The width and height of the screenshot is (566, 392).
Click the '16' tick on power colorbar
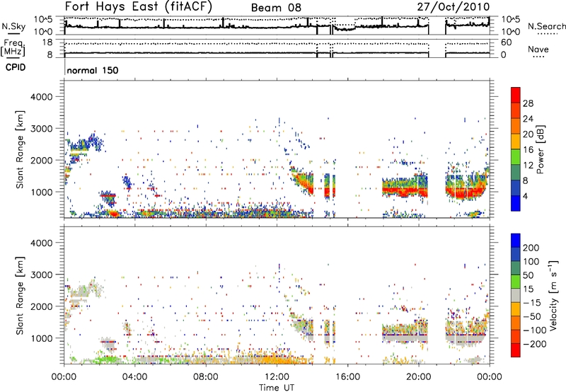[528, 150]
